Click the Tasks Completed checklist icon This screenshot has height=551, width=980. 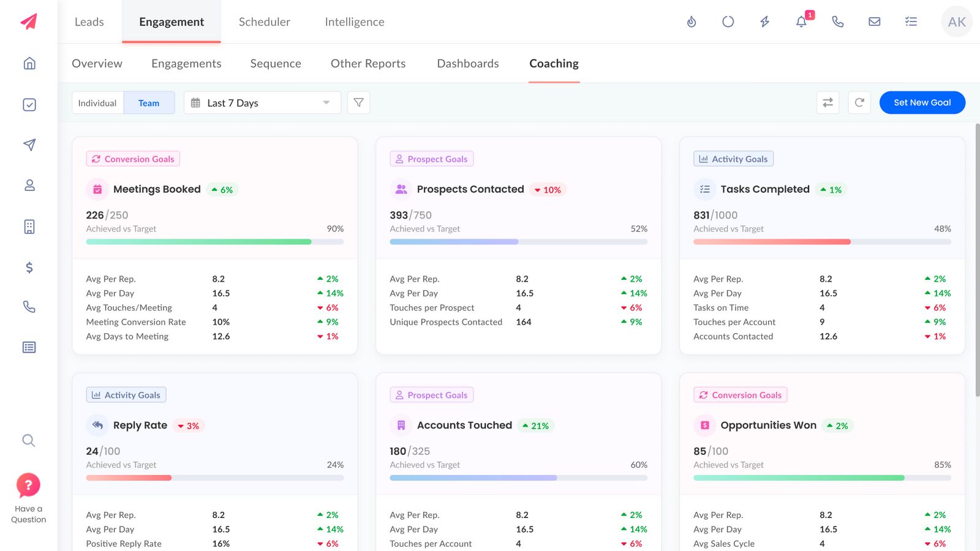pyautogui.click(x=704, y=189)
